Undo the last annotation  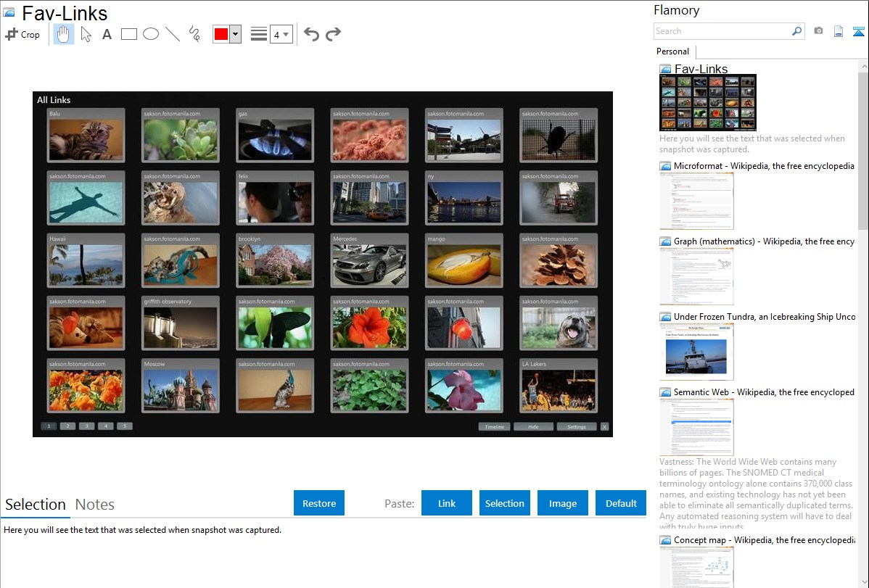(311, 34)
